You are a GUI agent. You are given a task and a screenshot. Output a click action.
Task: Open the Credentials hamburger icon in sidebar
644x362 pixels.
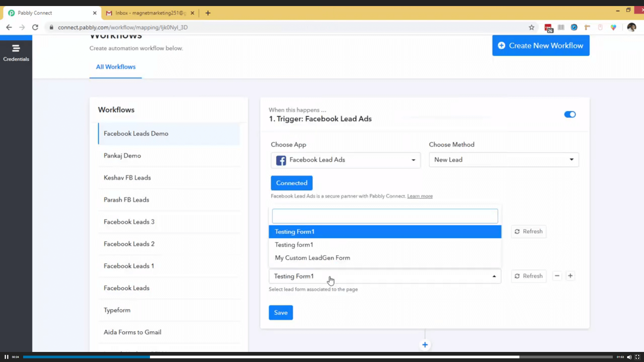(16, 49)
